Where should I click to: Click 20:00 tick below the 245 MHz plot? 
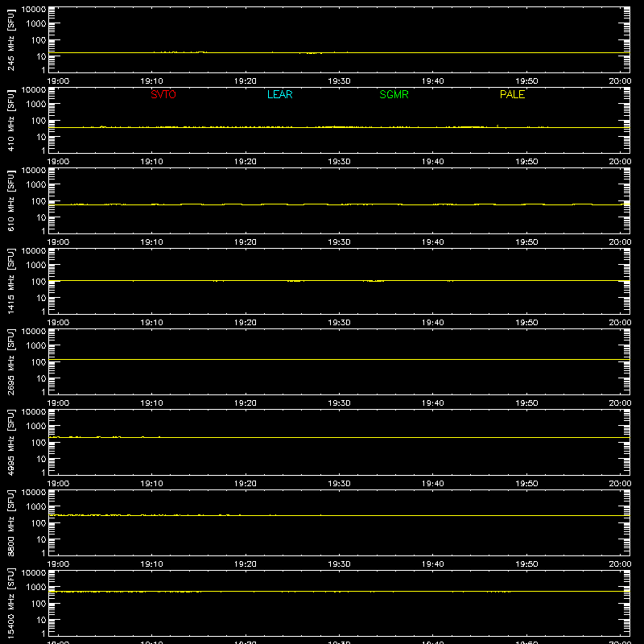[x=620, y=81]
